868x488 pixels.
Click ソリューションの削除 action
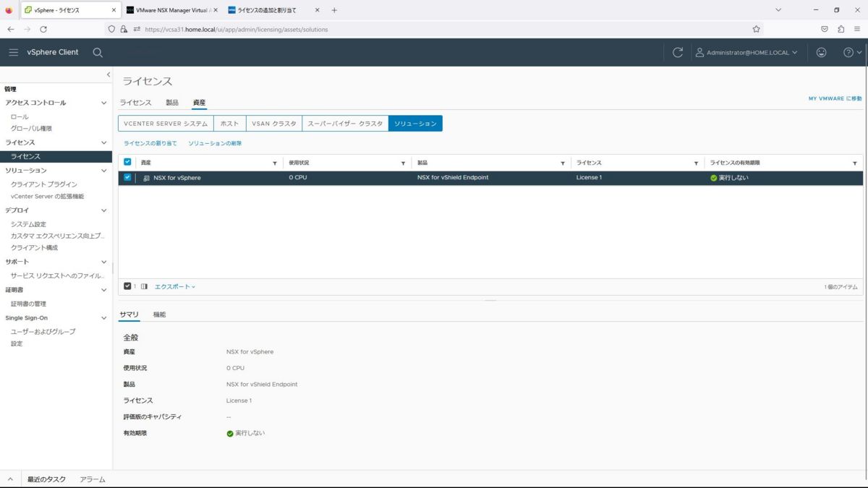(x=215, y=143)
